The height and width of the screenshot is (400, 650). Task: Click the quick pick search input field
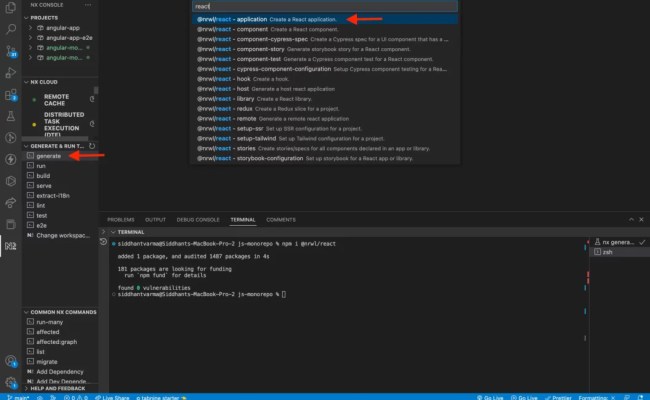[325, 6]
